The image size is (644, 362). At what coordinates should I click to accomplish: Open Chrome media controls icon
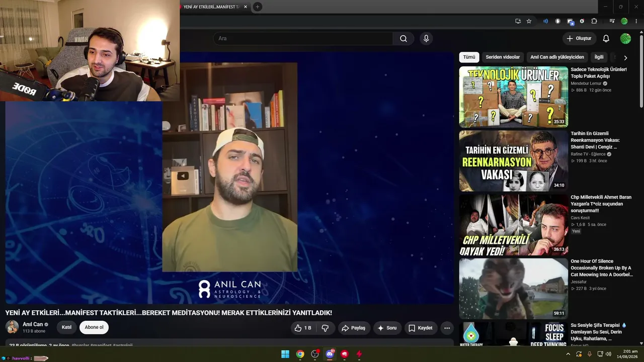tap(612, 21)
